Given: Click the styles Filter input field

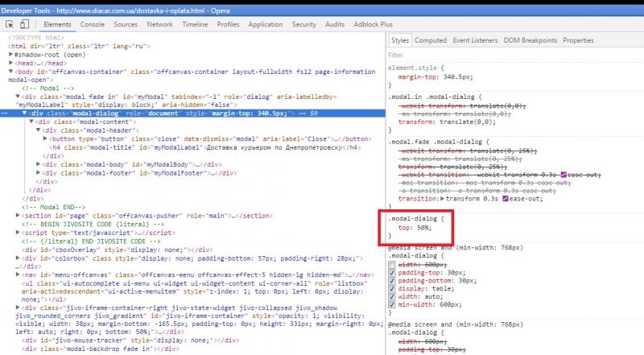Looking at the screenshot, I should (x=515, y=55).
